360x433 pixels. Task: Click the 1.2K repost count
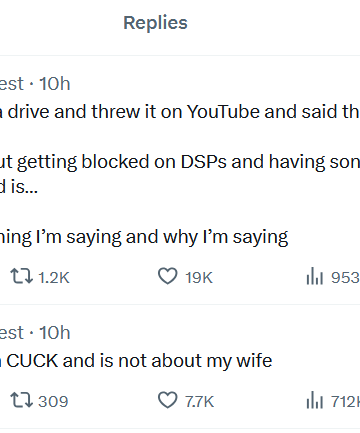(54, 277)
